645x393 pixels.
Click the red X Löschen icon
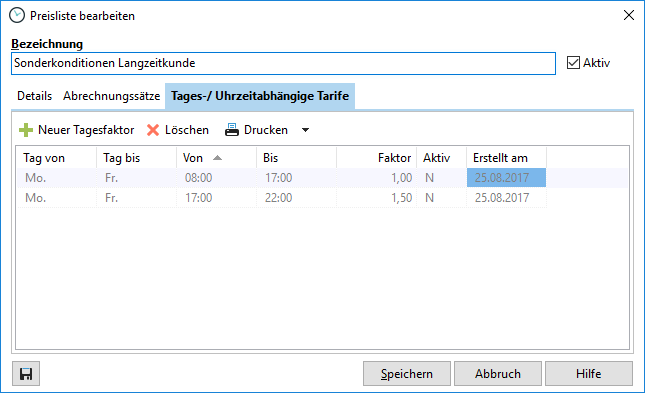point(153,130)
